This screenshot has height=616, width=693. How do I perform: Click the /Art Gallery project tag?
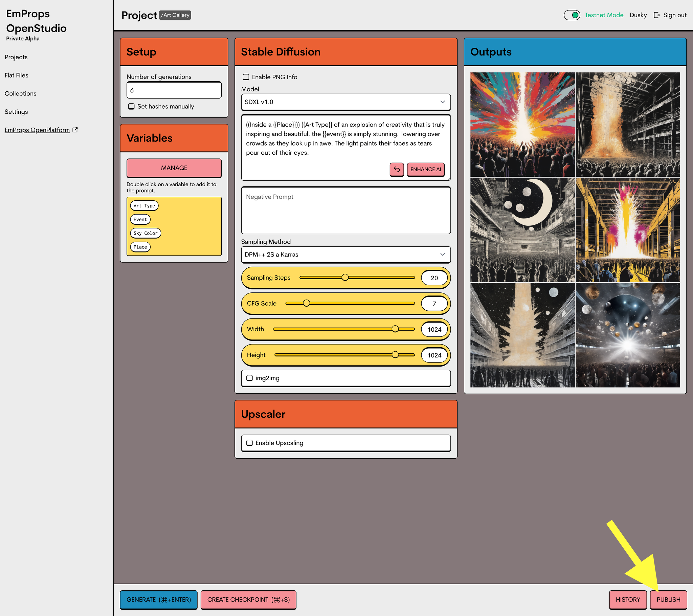coord(175,15)
